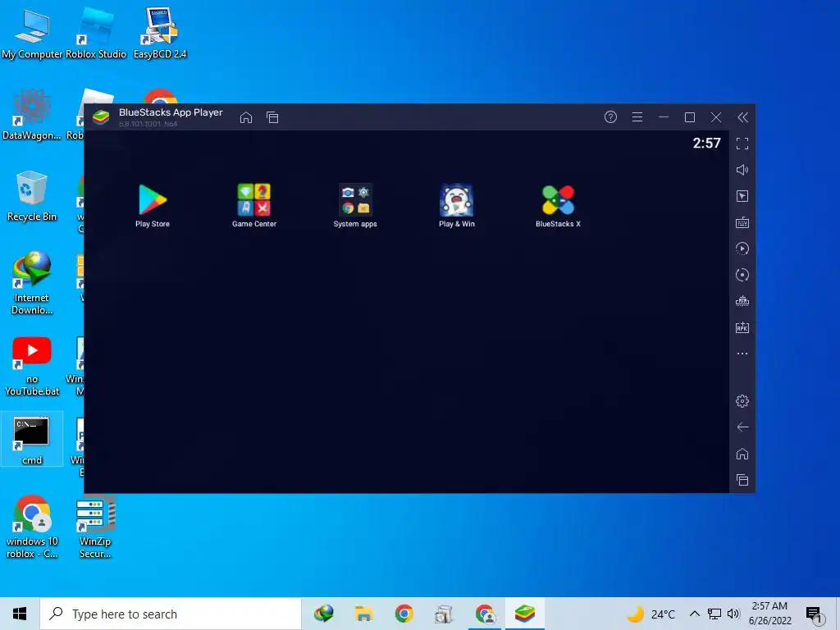Open multi-instance tabs icon in title bar
This screenshot has height=630, width=840.
[272, 117]
